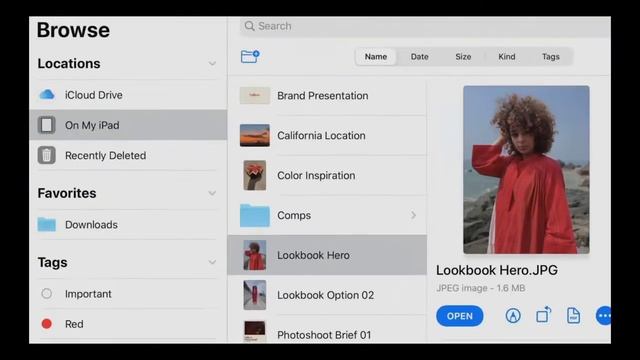Open Downloads favorite
This screenshot has width=640, height=360.
tap(128, 224)
